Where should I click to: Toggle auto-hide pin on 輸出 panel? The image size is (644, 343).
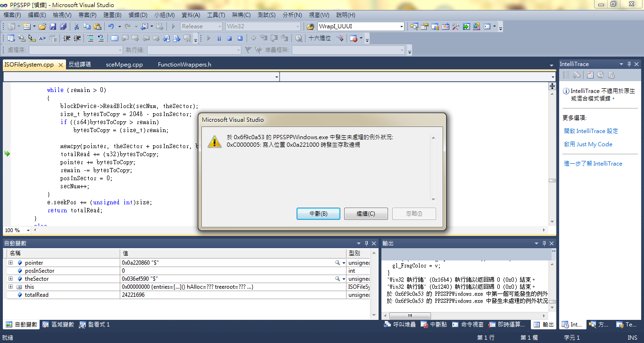pos(544,243)
